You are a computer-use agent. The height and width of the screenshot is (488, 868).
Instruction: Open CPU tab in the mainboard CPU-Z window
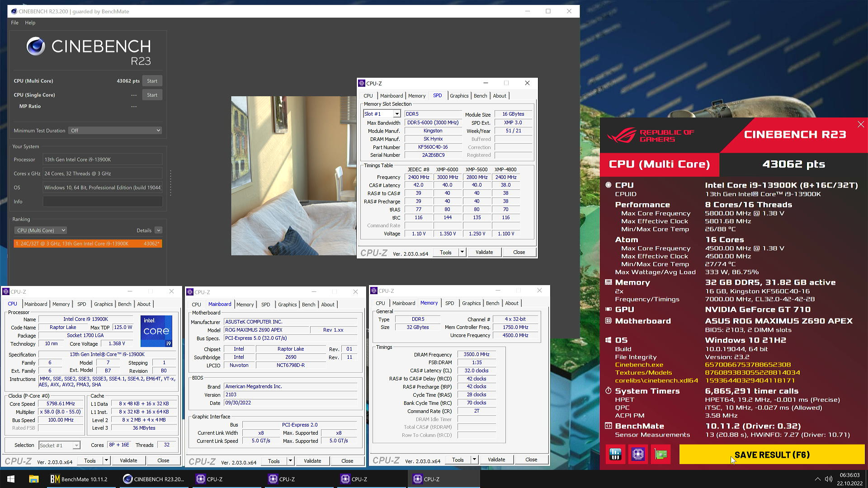click(x=196, y=305)
